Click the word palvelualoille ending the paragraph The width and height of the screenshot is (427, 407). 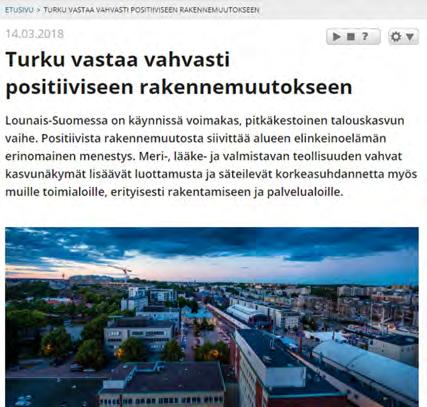tap(305, 192)
